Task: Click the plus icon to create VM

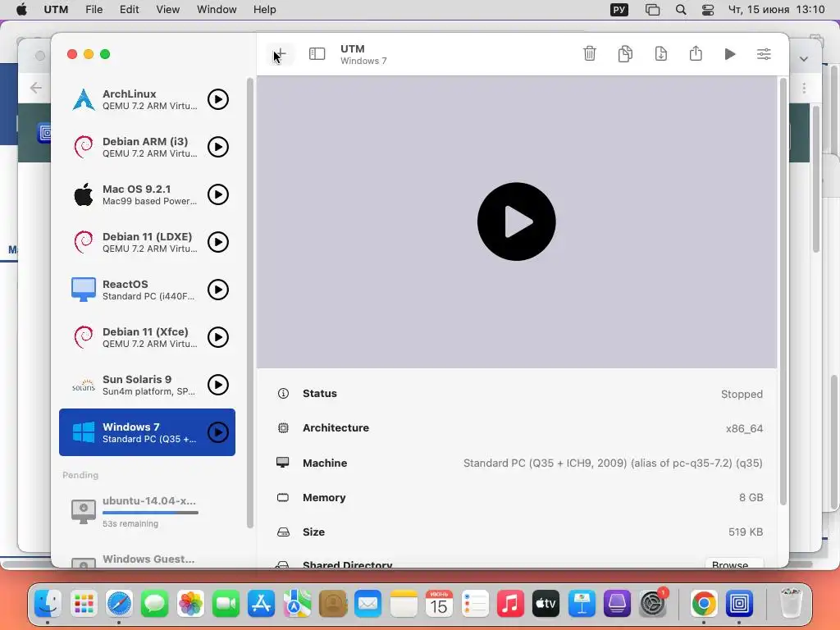Action: (281, 54)
